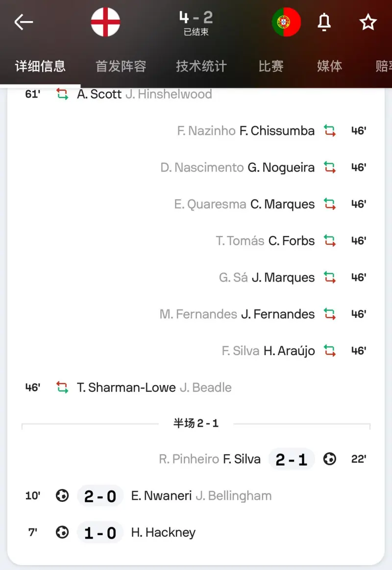Image resolution: width=392 pixels, height=570 pixels.
Task: Open player H. Hackney's profile
Action: click(163, 533)
